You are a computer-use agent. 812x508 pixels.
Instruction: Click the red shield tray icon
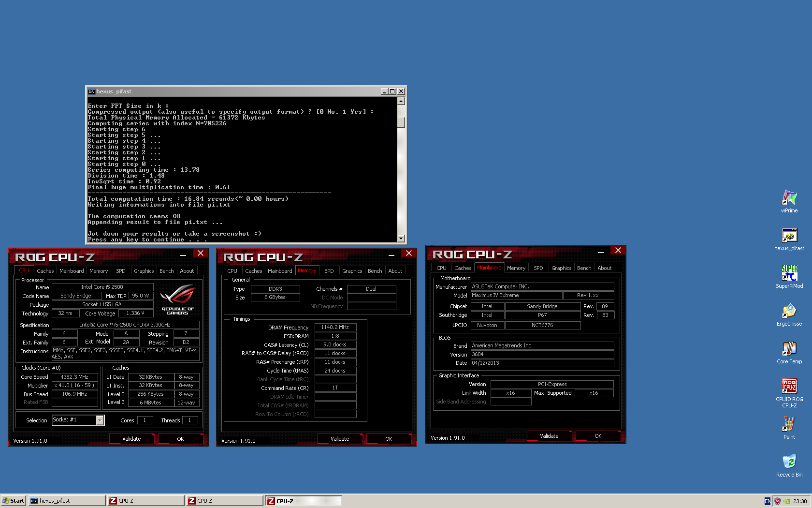coord(777,501)
